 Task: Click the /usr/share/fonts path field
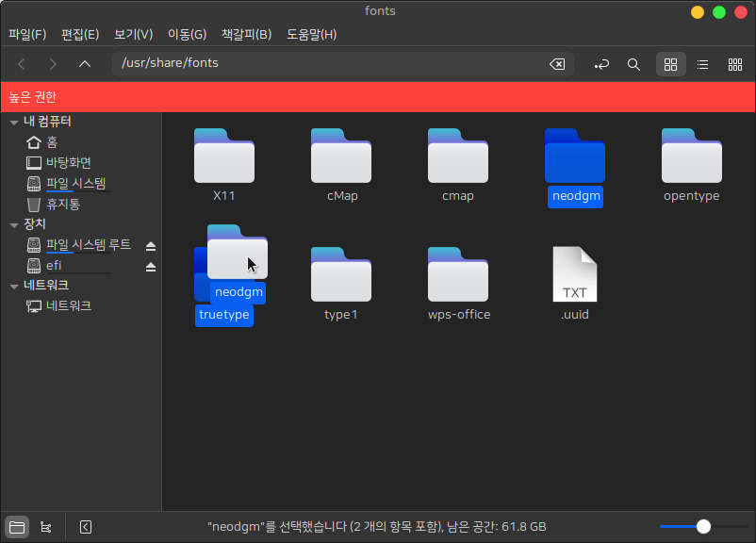[x=330, y=64]
